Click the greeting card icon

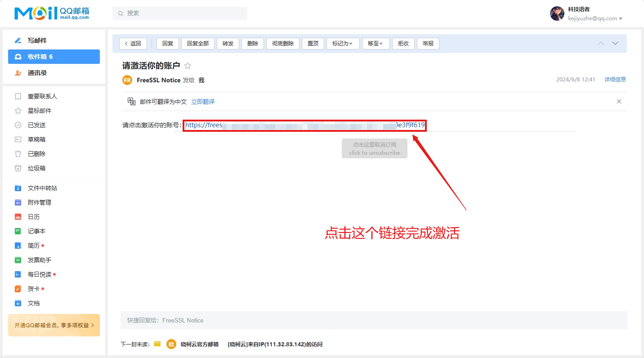coord(18,289)
